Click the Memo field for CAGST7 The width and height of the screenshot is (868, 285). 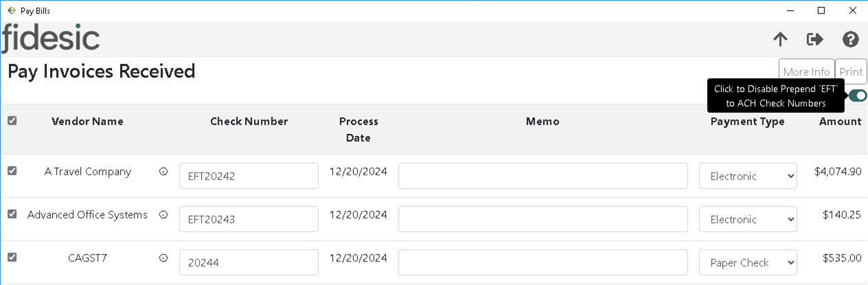tap(543, 262)
